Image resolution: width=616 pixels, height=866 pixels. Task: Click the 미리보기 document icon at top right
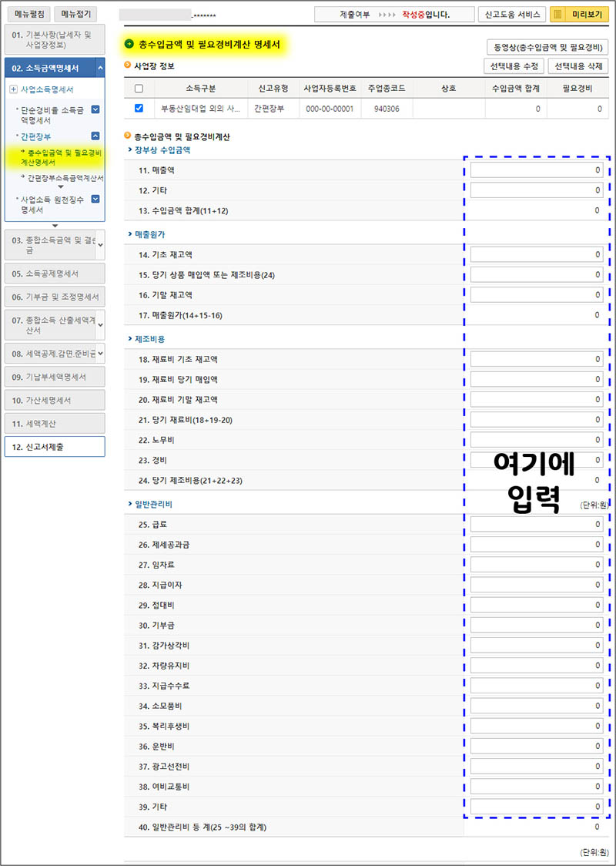(x=557, y=14)
